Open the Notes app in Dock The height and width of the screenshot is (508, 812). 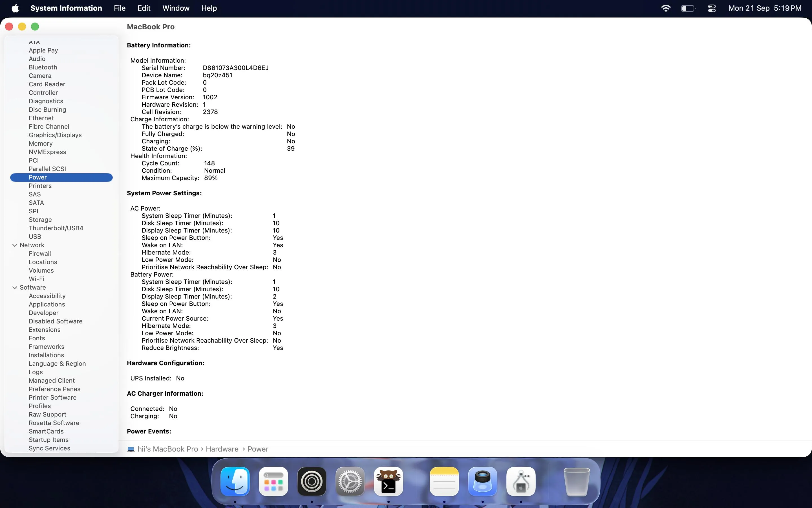[444, 481]
